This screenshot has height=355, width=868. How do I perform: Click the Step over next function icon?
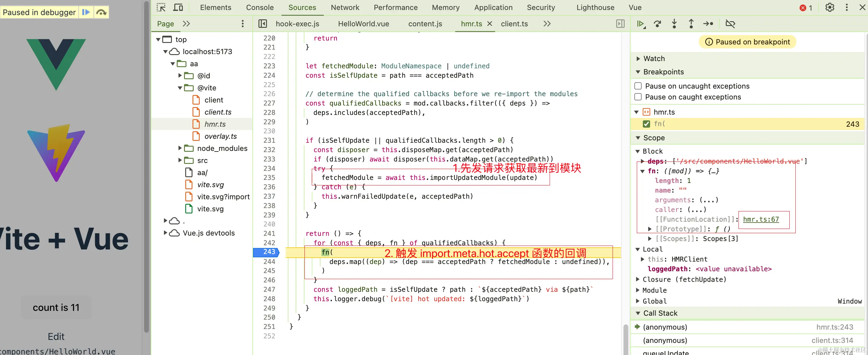(x=657, y=24)
